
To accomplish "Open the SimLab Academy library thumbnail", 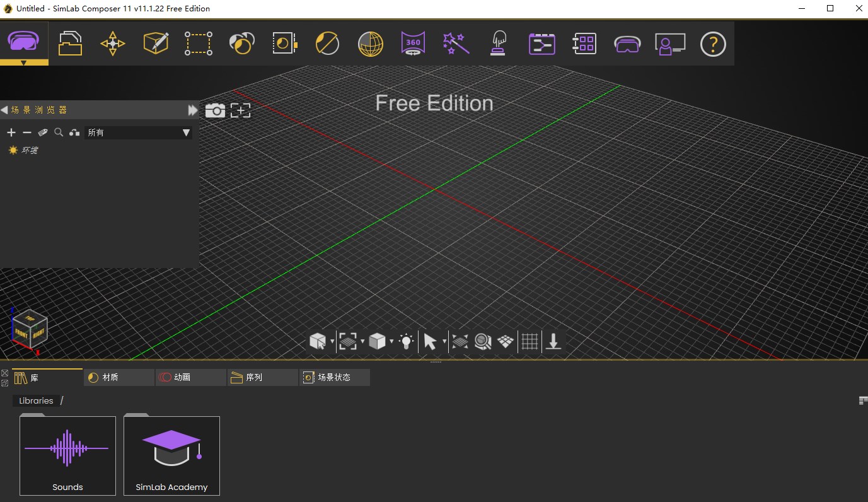I will pyautogui.click(x=171, y=455).
